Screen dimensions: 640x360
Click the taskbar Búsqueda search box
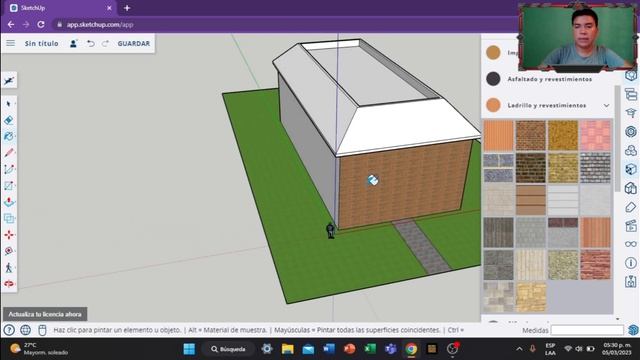229,349
